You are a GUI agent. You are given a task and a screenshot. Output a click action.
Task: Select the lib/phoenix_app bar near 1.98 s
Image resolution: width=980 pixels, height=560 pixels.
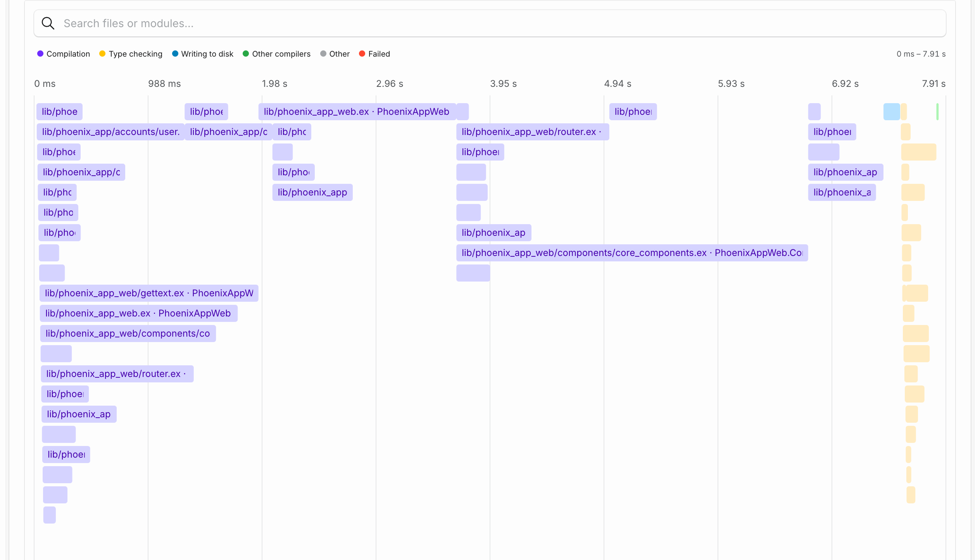[312, 192]
